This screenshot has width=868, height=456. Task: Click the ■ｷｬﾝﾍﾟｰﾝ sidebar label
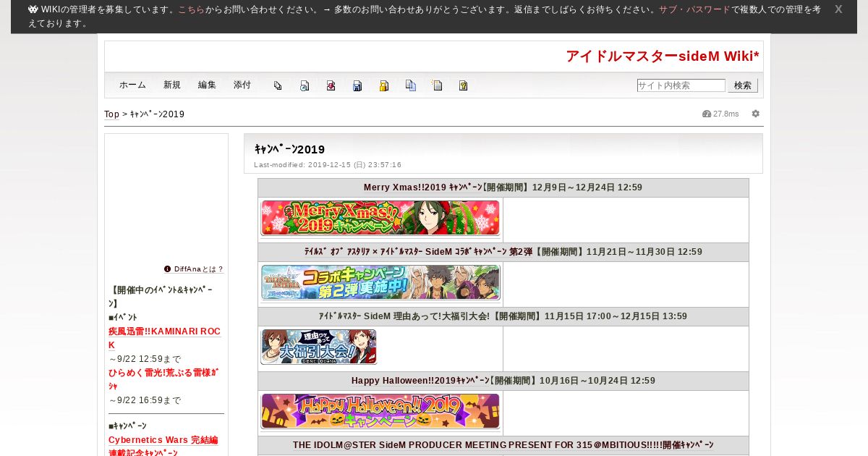127,426
